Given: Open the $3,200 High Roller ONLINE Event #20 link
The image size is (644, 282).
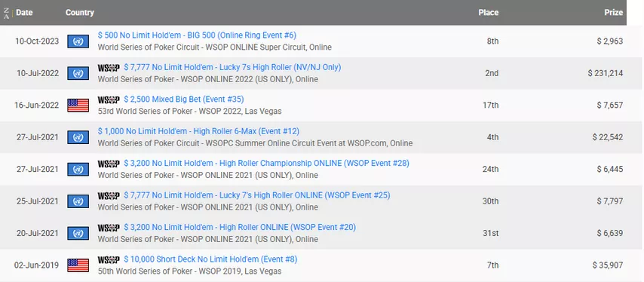Looking at the screenshot, I should (240, 228).
